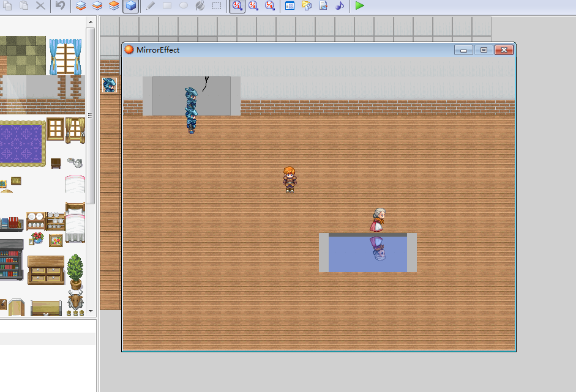Select the blue knight event on map
The width and height of the screenshot is (576, 392).
point(110,85)
